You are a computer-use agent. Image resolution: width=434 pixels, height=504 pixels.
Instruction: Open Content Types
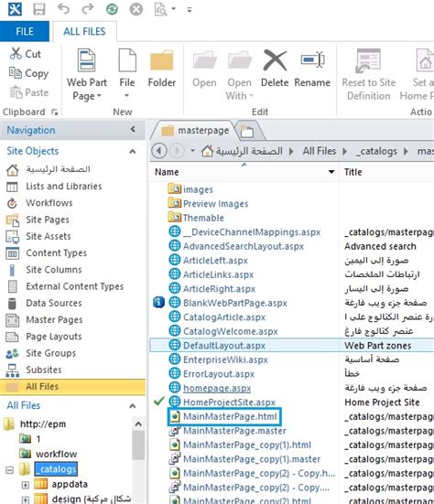(x=56, y=253)
